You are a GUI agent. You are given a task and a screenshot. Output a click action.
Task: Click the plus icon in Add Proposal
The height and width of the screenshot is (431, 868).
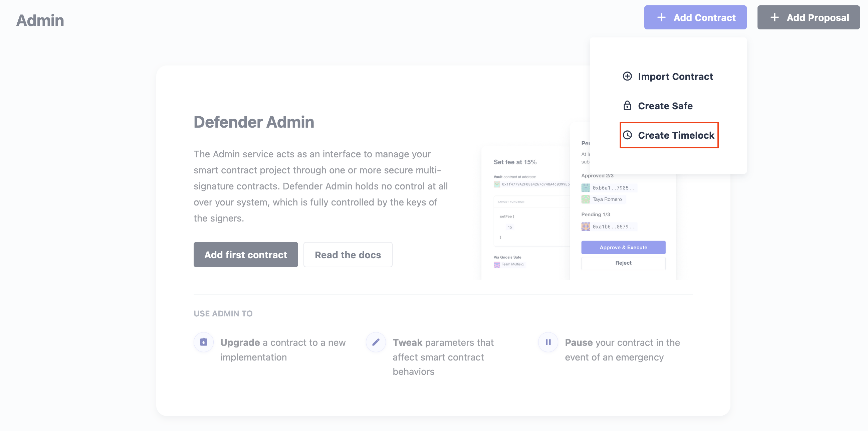(774, 17)
